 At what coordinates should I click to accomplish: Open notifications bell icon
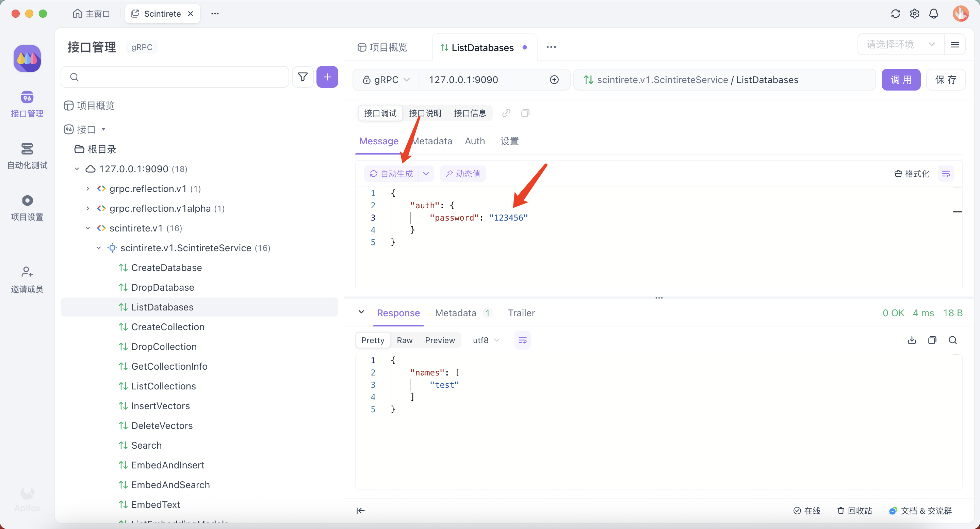point(934,14)
